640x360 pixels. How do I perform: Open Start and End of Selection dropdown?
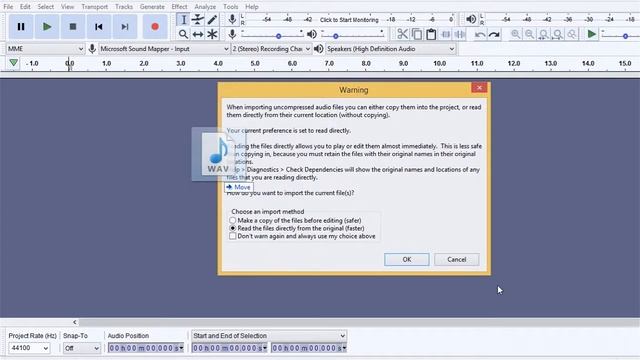pos(269,336)
